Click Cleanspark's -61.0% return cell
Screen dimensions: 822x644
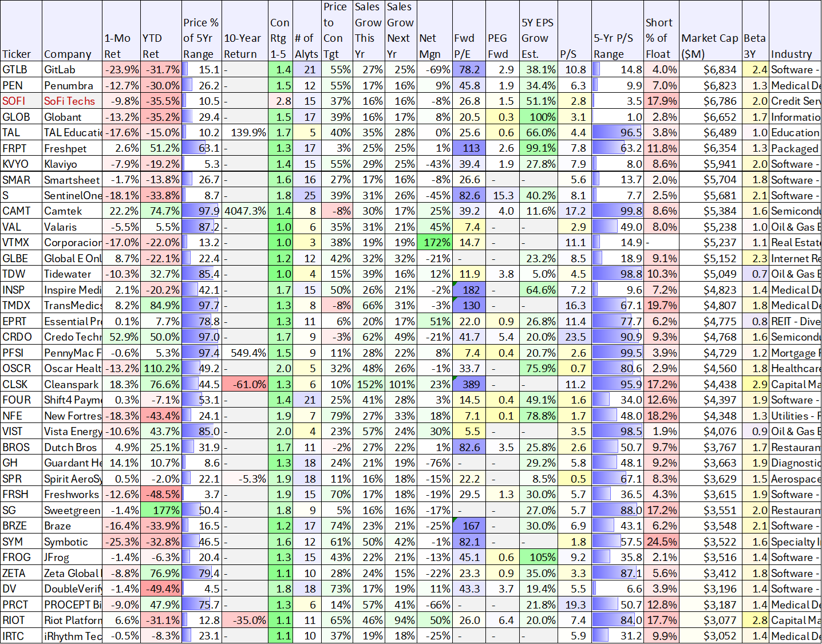[245, 385]
